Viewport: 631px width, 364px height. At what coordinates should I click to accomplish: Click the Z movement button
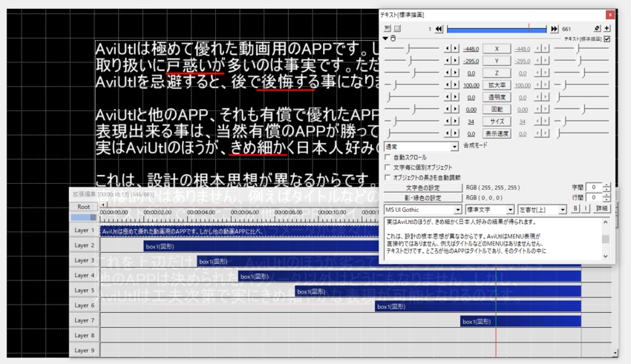(x=497, y=73)
